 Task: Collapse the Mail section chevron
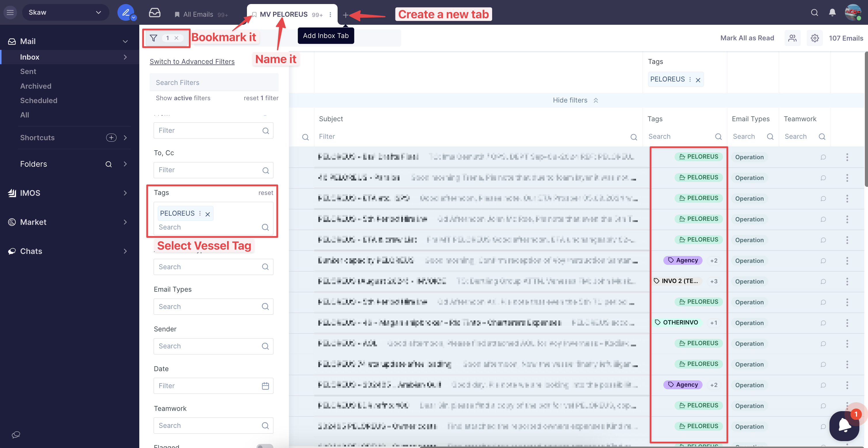125,41
